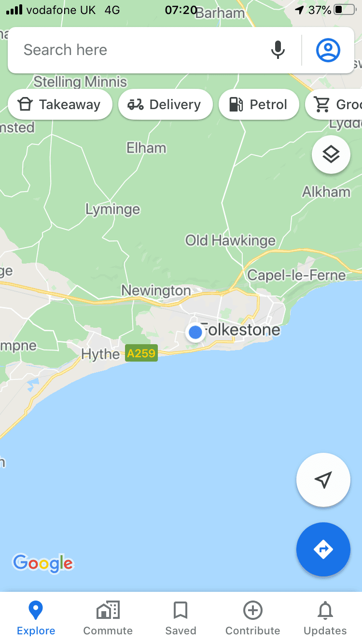Viewport: 362px width, 644px height.
Task: Filter by Delivery chip
Action: coord(166,104)
